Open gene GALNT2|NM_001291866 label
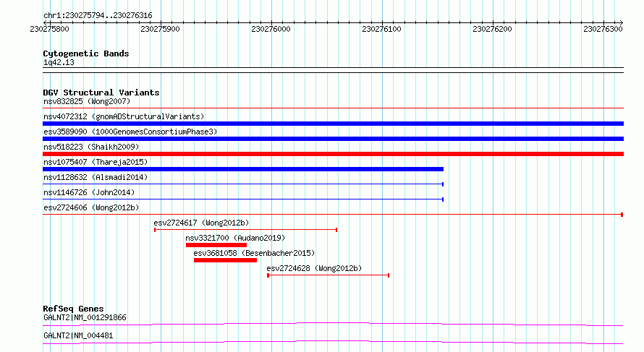The image size is (644, 352). (85, 317)
